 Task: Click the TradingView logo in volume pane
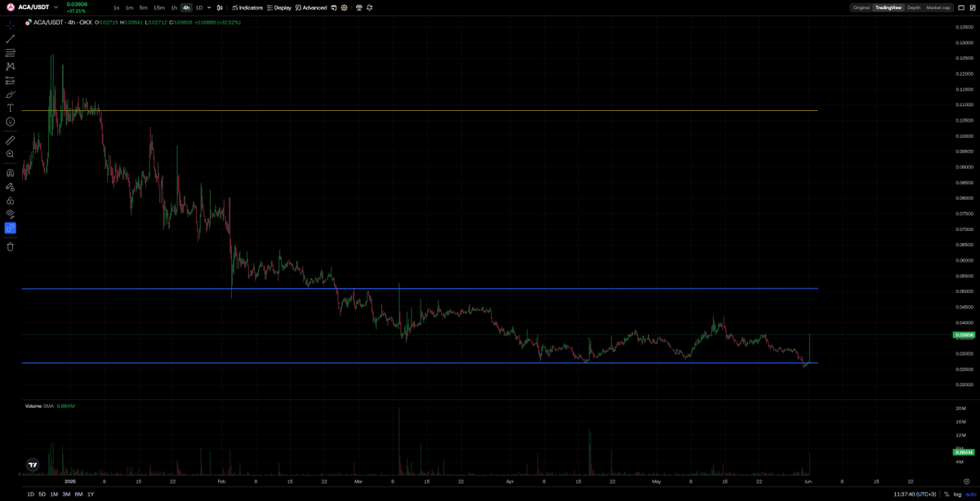pos(33,464)
